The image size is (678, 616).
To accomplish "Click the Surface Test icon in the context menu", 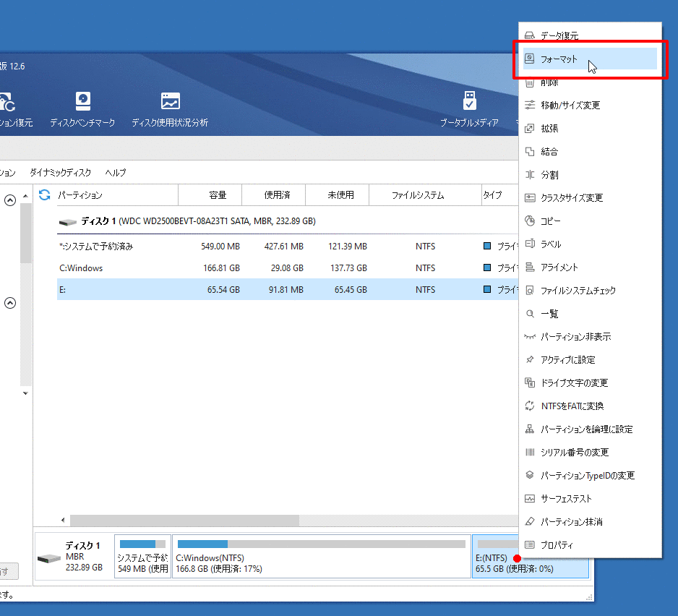I will pos(530,499).
